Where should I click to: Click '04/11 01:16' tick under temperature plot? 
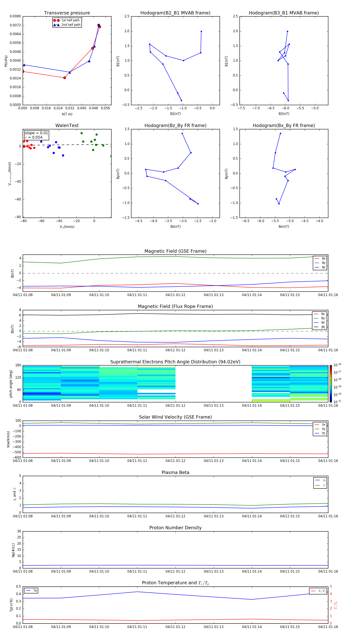click(328, 627)
